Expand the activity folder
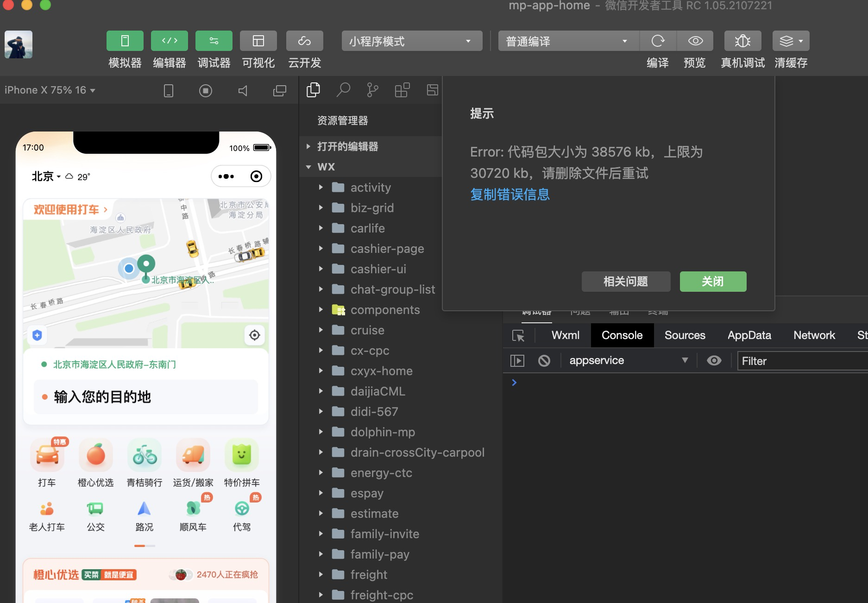The height and width of the screenshot is (603, 868). [x=321, y=187]
